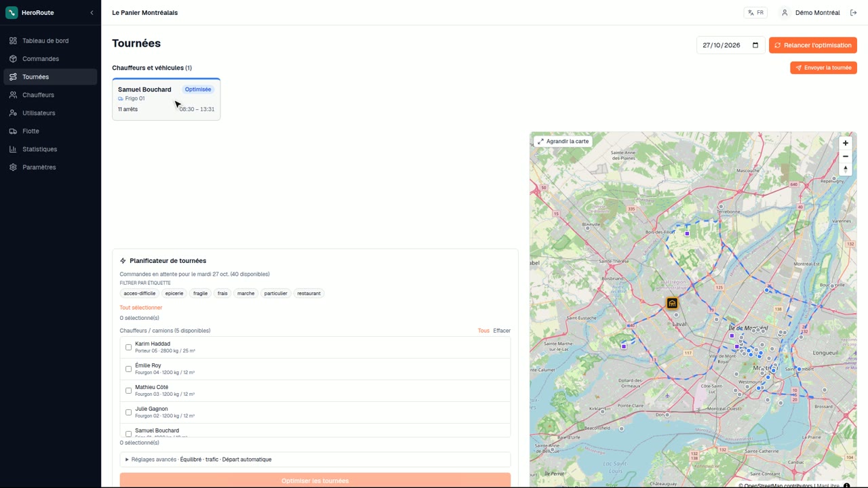Select Tournées in the sidebar
Screen dimensions: 868x488
[x=50, y=77]
